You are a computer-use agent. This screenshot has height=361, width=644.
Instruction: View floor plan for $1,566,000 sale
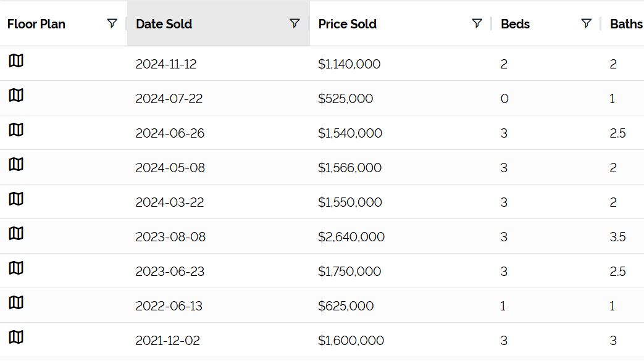[x=16, y=164]
